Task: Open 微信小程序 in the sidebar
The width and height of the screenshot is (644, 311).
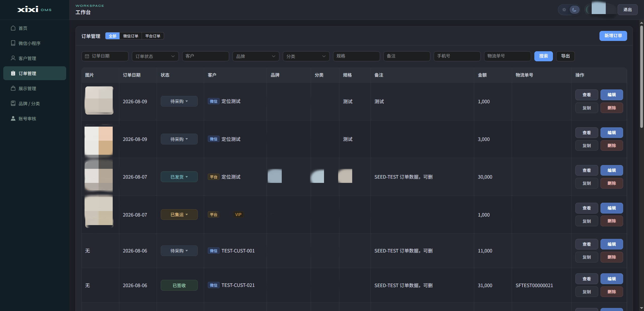Action: click(x=35, y=43)
